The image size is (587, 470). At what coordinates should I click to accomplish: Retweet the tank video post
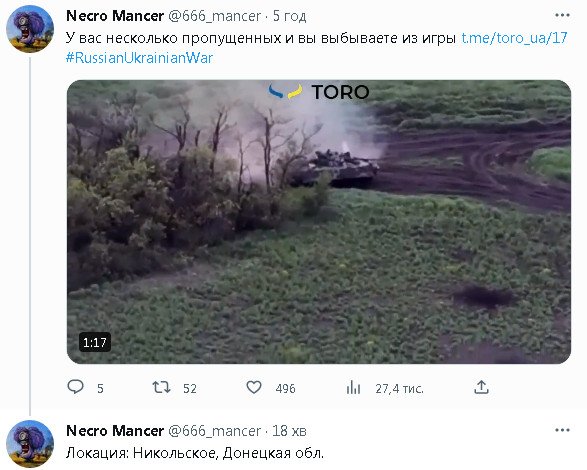161,387
